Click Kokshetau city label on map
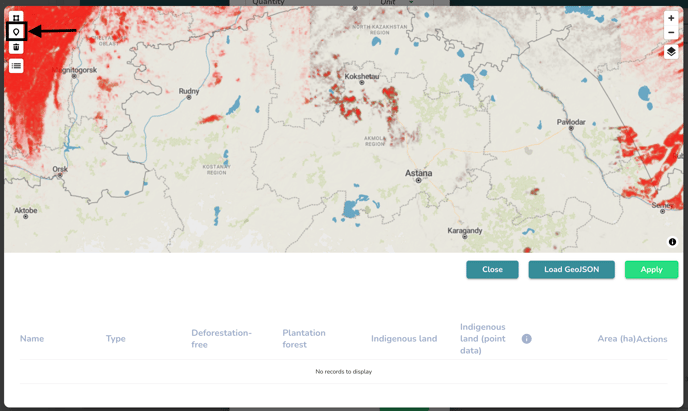688x411 pixels. click(x=362, y=76)
